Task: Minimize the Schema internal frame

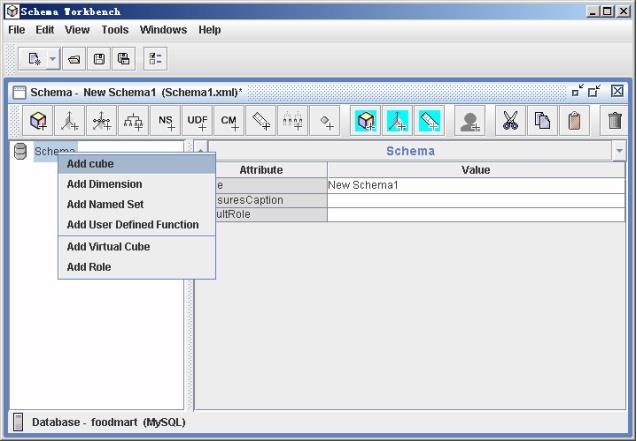Action: (x=577, y=91)
